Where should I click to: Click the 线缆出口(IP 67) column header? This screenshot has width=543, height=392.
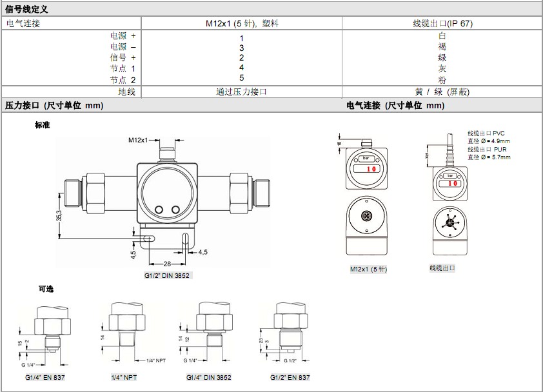coord(442,23)
